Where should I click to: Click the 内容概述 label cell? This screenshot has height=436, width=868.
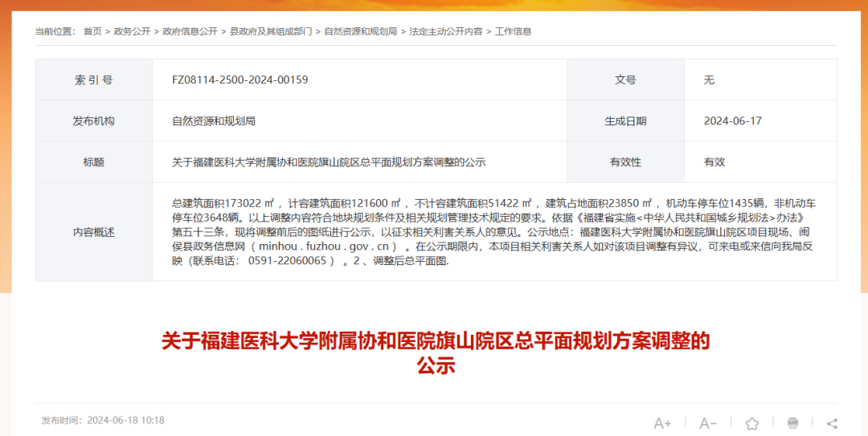click(94, 232)
